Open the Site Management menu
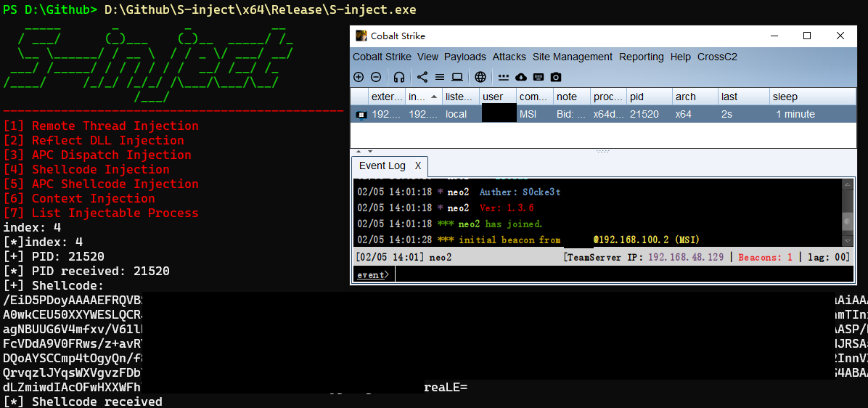The image size is (868, 408). tap(573, 57)
